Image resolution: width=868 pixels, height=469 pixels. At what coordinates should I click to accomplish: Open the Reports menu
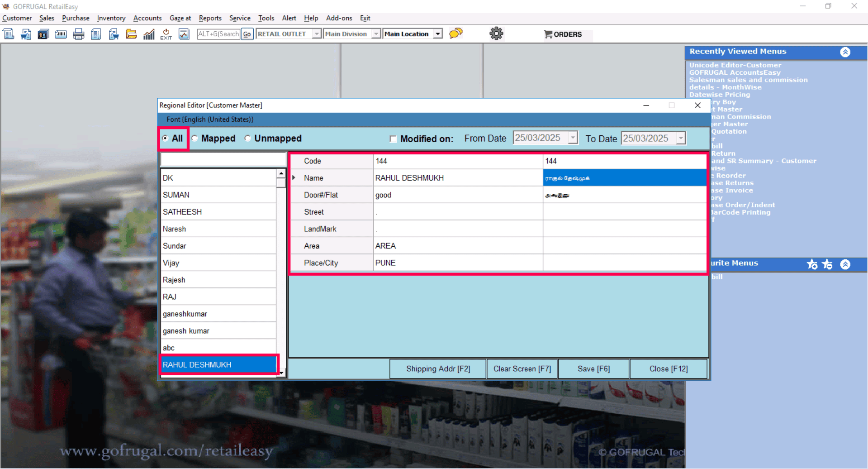(x=210, y=18)
